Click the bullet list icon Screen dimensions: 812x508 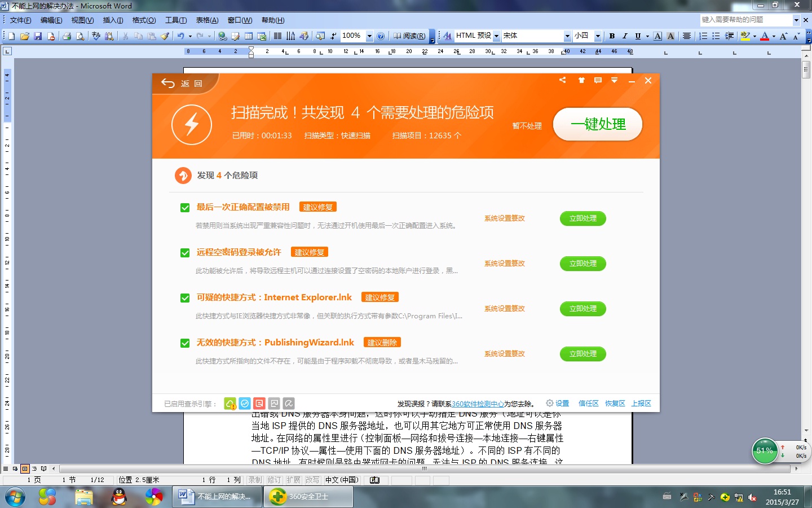[x=716, y=36]
